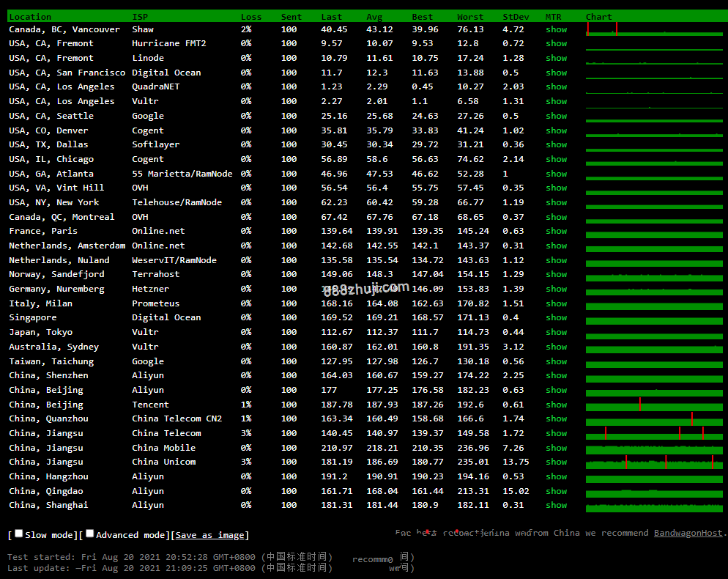Click the ISP column header
This screenshot has width=728, height=579.
pos(140,17)
